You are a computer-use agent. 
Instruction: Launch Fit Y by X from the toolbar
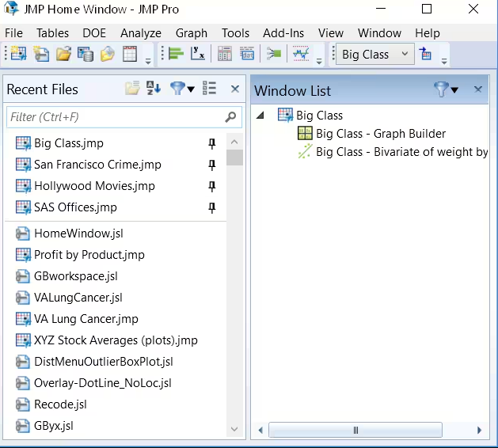[198, 54]
